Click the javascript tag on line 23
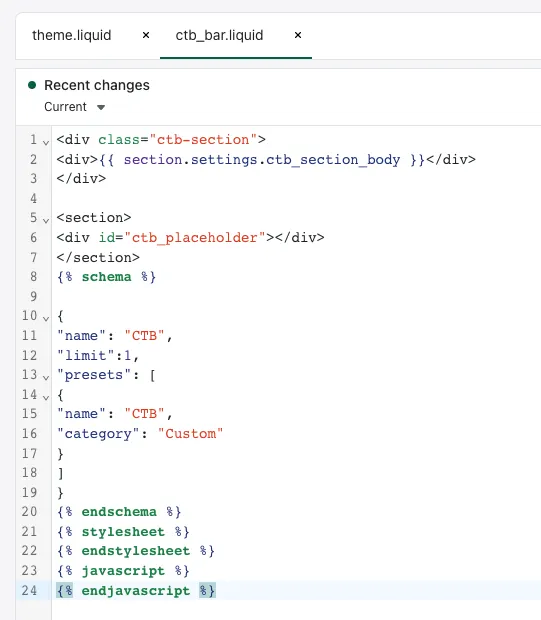 coord(123,571)
